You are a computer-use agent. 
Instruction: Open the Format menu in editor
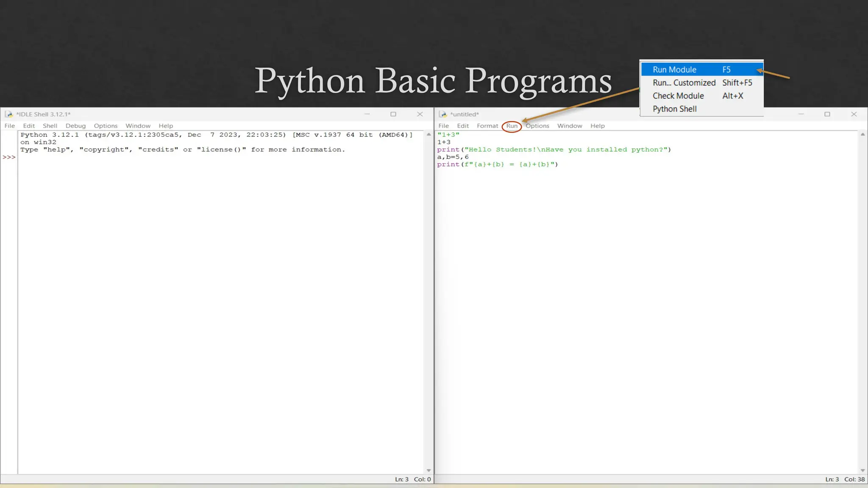click(487, 126)
